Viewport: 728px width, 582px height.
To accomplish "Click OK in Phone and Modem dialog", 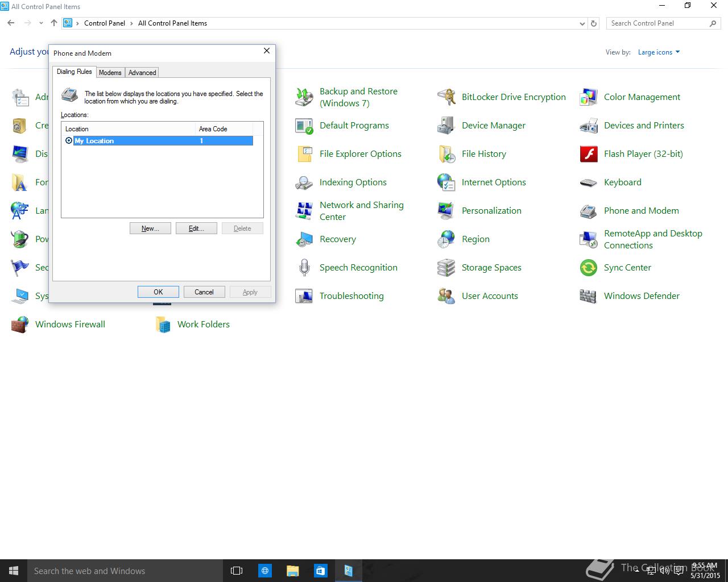I will (x=158, y=292).
